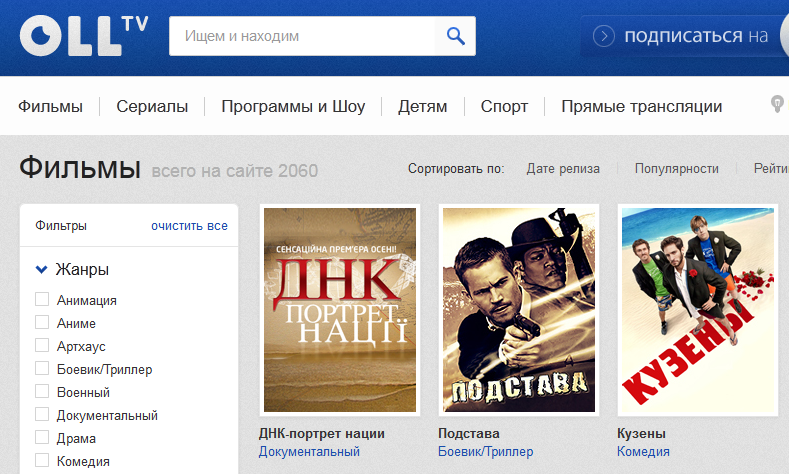Click the OLL TV logo
The width and height of the screenshot is (789, 474).
coord(84,36)
